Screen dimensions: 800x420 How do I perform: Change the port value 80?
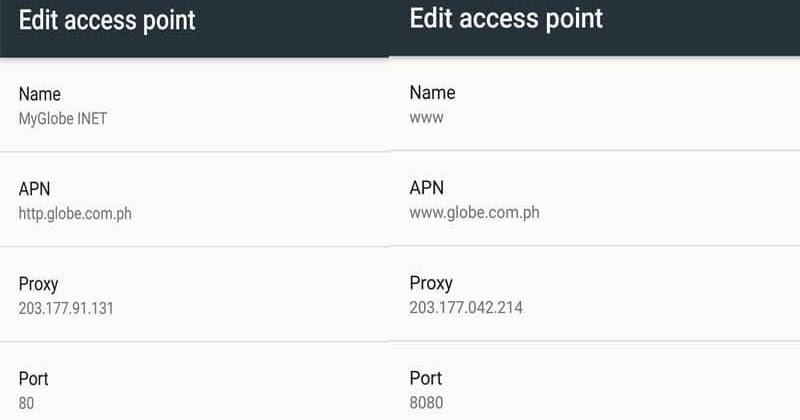click(x=26, y=403)
